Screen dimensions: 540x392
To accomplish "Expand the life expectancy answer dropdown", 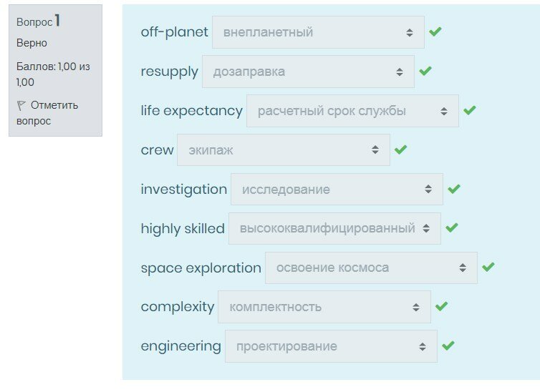I will (x=352, y=111).
